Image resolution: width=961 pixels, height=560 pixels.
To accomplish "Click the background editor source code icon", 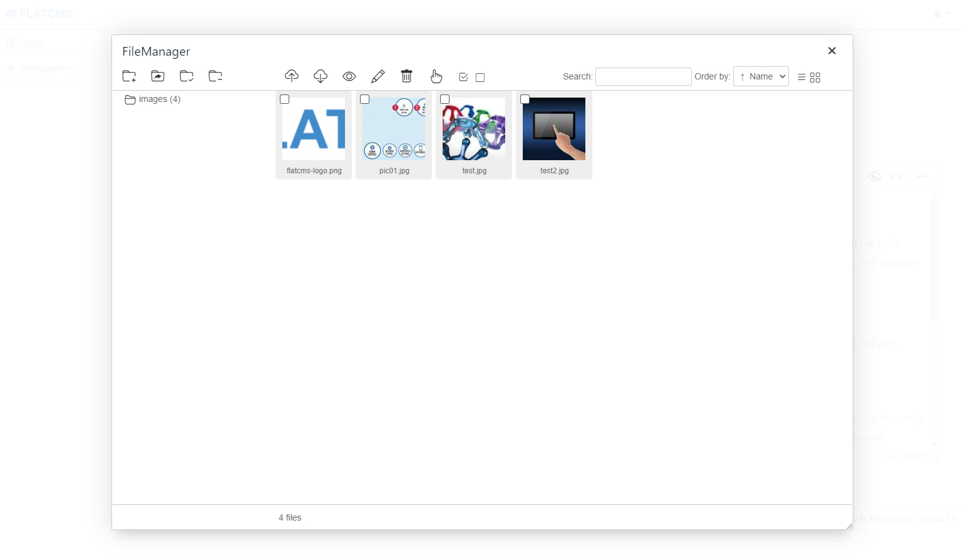I will pyautogui.click(x=896, y=176).
